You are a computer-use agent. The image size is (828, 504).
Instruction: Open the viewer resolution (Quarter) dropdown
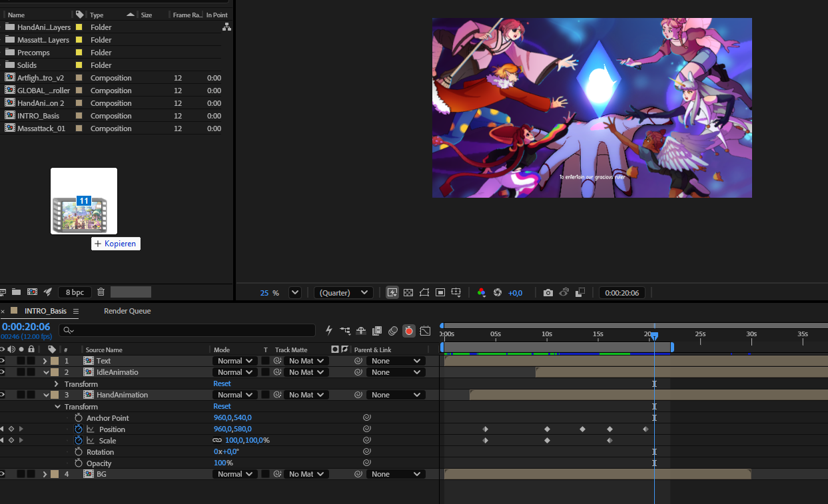(x=344, y=293)
